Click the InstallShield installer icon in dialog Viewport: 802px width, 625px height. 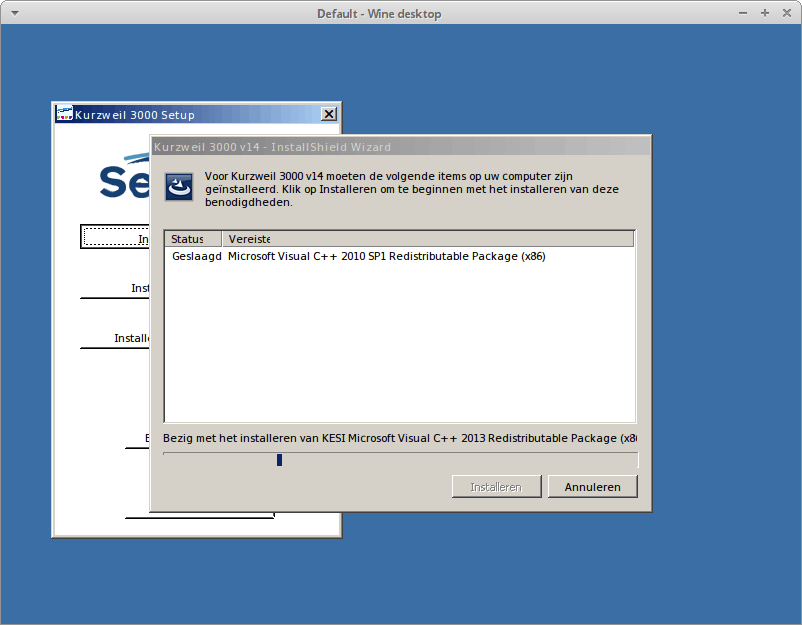[x=179, y=187]
